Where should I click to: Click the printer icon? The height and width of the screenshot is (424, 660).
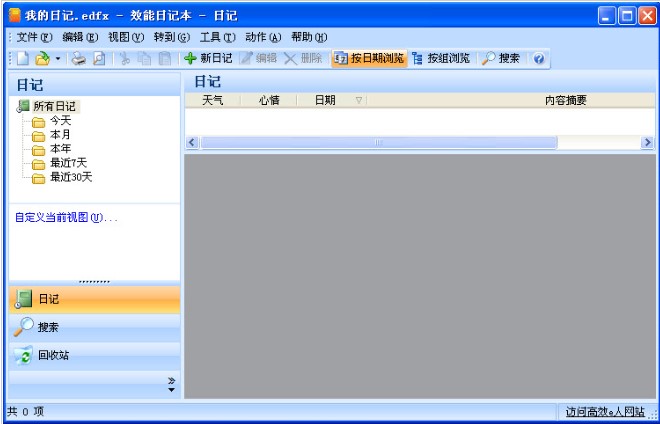tap(78, 59)
